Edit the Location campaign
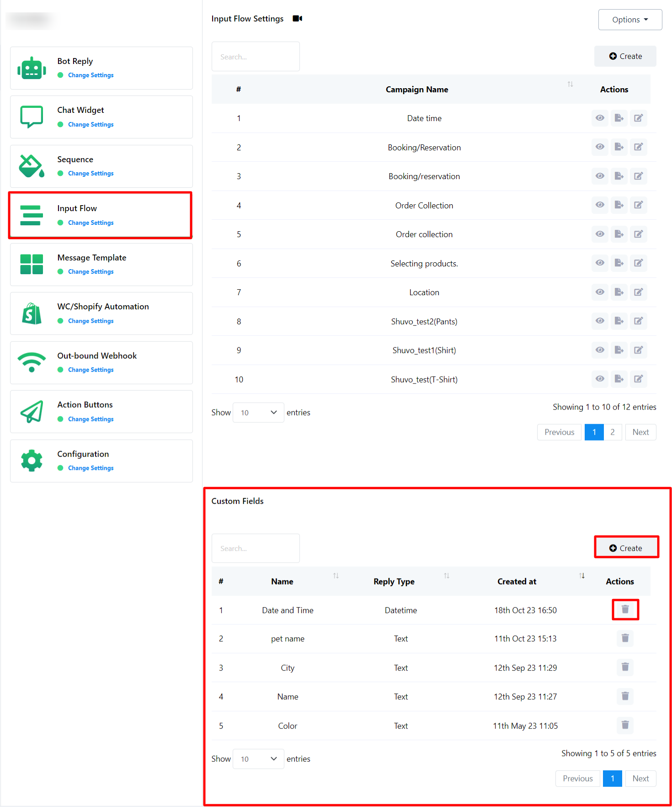The height and width of the screenshot is (807, 672). (638, 292)
